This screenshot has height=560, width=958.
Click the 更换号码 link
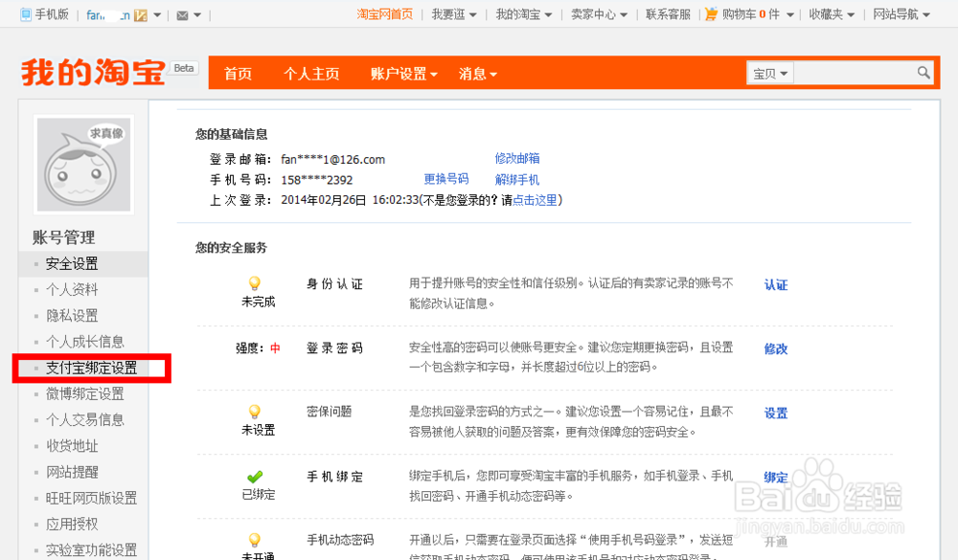446,179
